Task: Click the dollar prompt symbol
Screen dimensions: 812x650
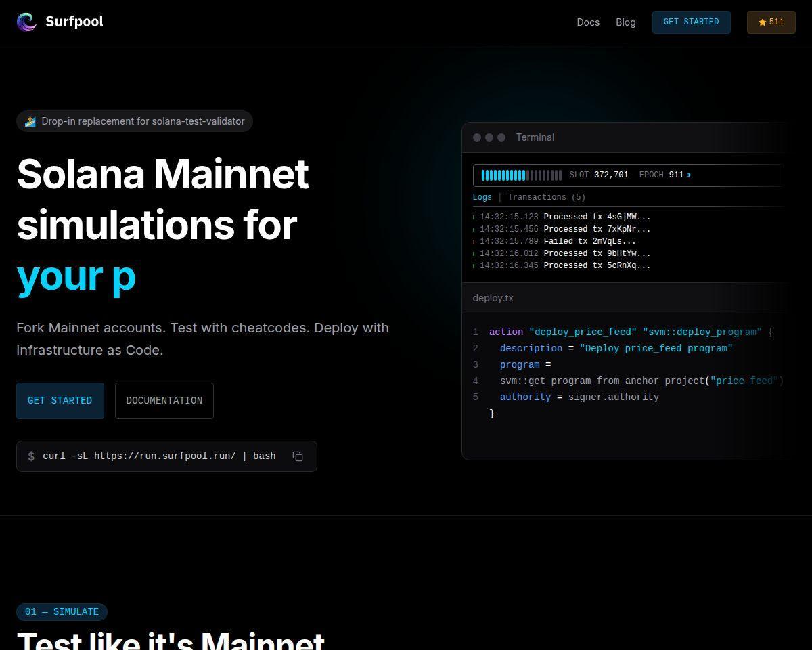Action: [31, 456]
